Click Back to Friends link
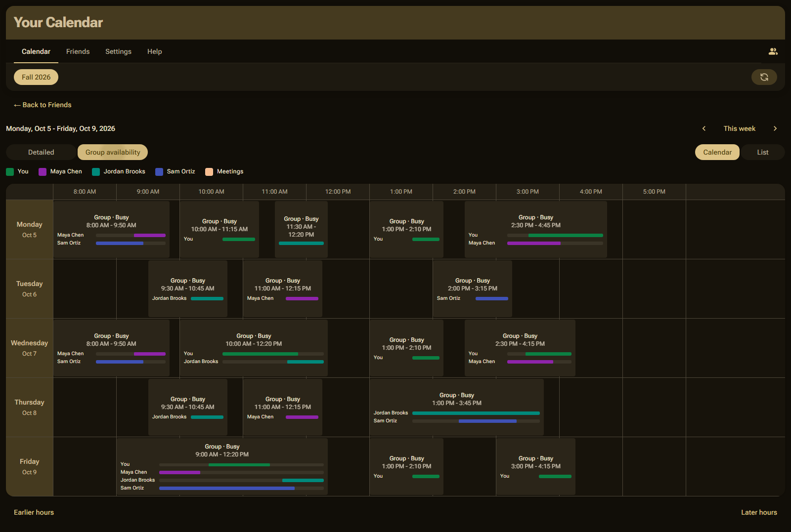Viewport: 791px width, 532px height. point(43,105)
